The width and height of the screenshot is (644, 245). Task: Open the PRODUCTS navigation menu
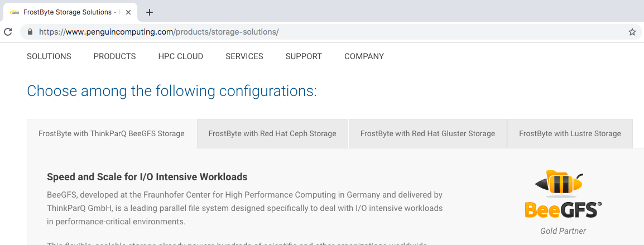coord(114,56)
